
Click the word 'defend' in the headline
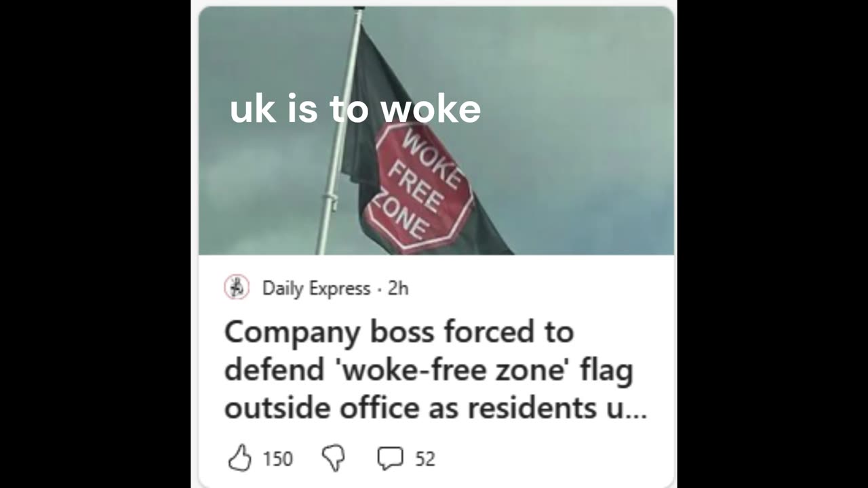pos(264,370)
